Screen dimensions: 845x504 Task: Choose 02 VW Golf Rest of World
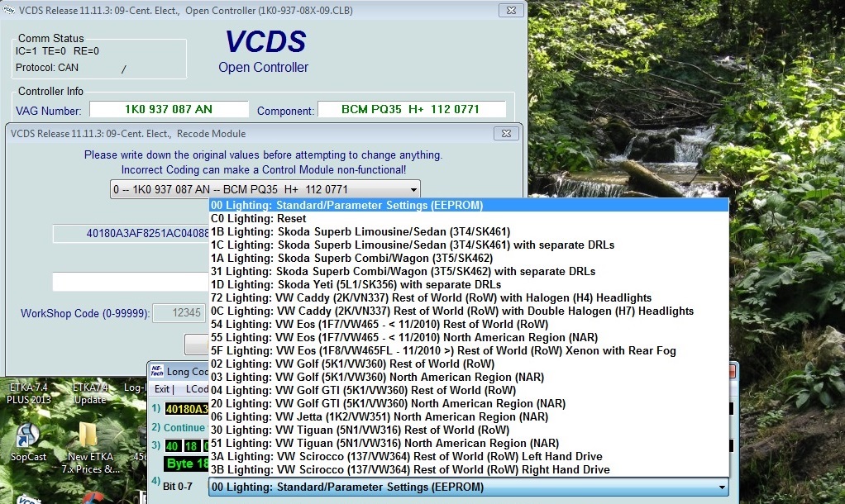pyautogui.click(x=468, y=364)
